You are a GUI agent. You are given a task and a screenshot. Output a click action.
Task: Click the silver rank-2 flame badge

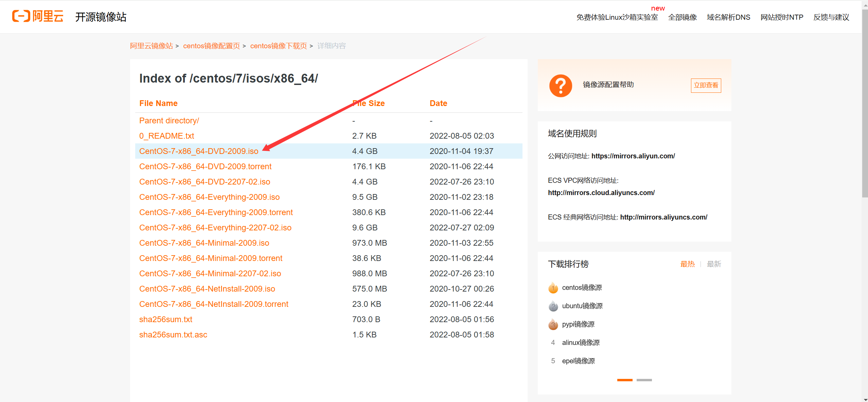coord(553,306)
